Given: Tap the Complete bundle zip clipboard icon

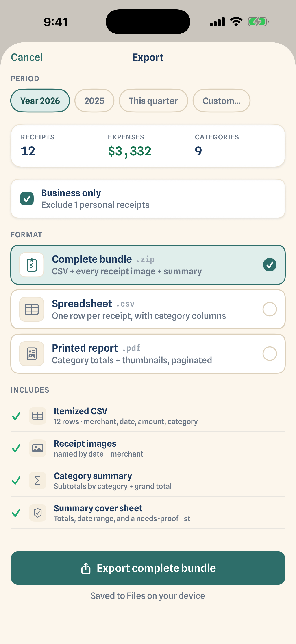Looking at the screenshot, I should (32, 265).
